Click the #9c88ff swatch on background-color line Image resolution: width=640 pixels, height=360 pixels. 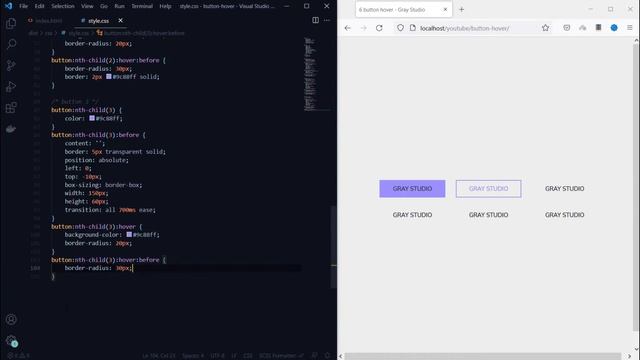click(x=129, y=235)
